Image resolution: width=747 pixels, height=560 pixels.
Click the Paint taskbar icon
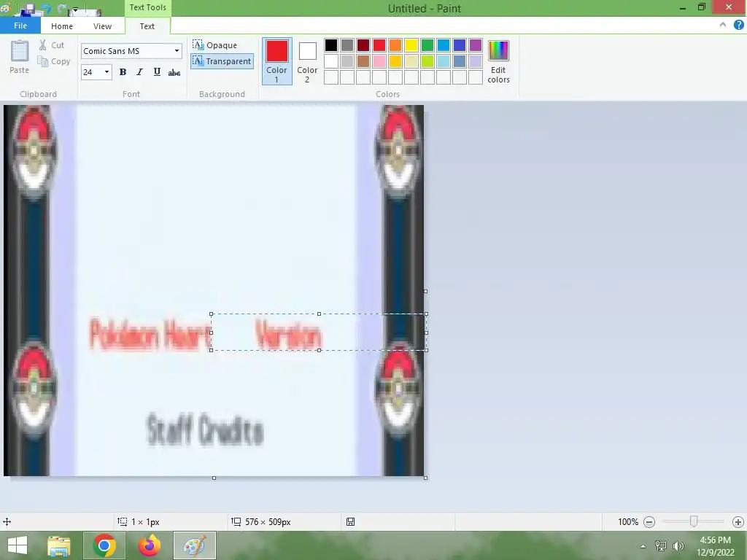194,545
